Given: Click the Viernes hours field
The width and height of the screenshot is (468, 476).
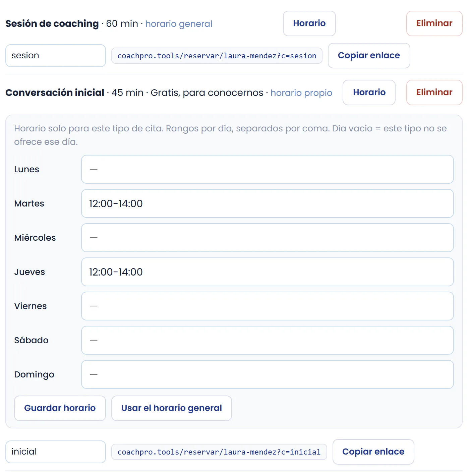Looking at the screenshot, I should [x=267, y=306].
